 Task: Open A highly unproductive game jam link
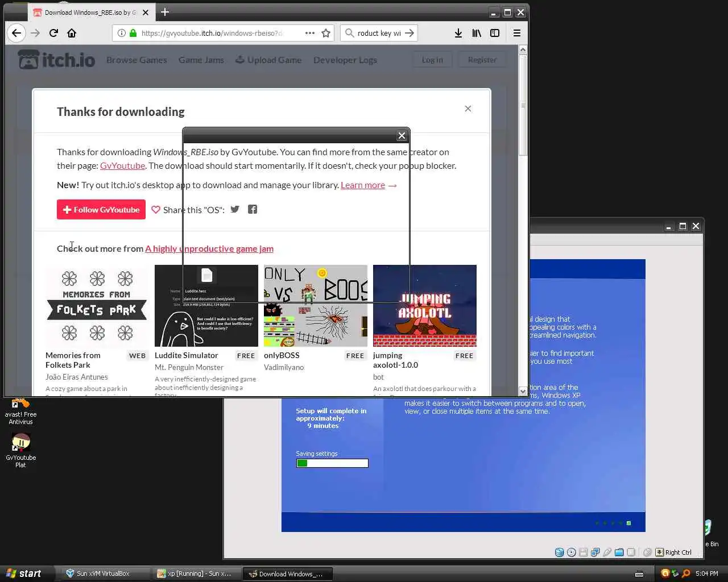[x=209, y=248]
